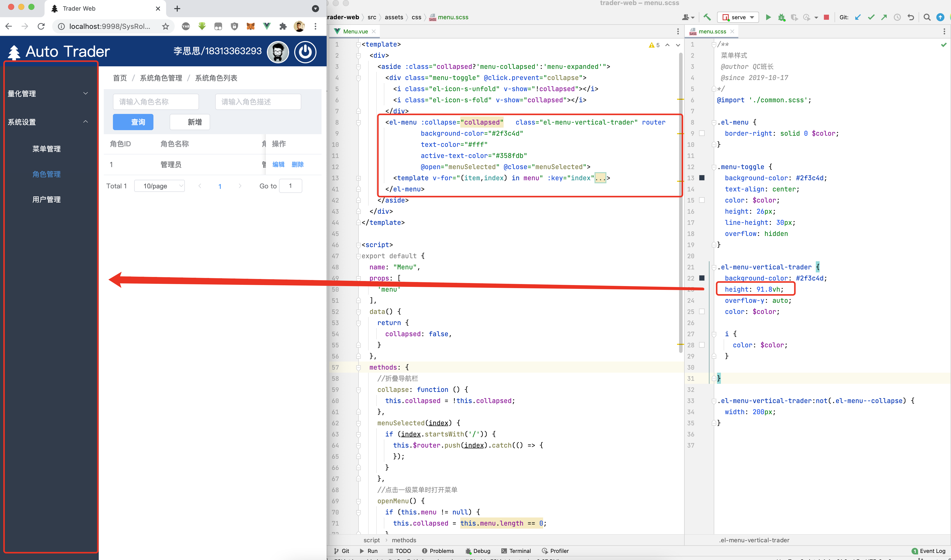Start debugging with the bug icon

coord(781,17)
